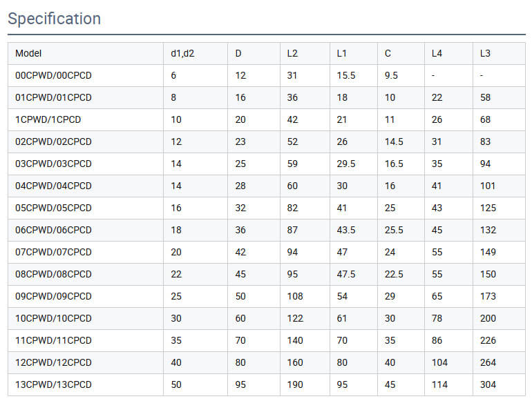Select model 05CPWD/05CPCD cell

point(53,208)
